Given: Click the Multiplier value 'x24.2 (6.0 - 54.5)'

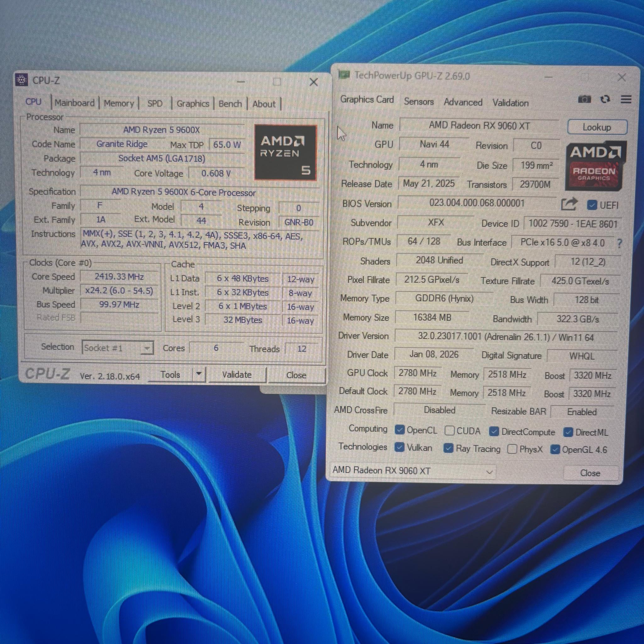Looking at the screenshot, I should point(119,291).
